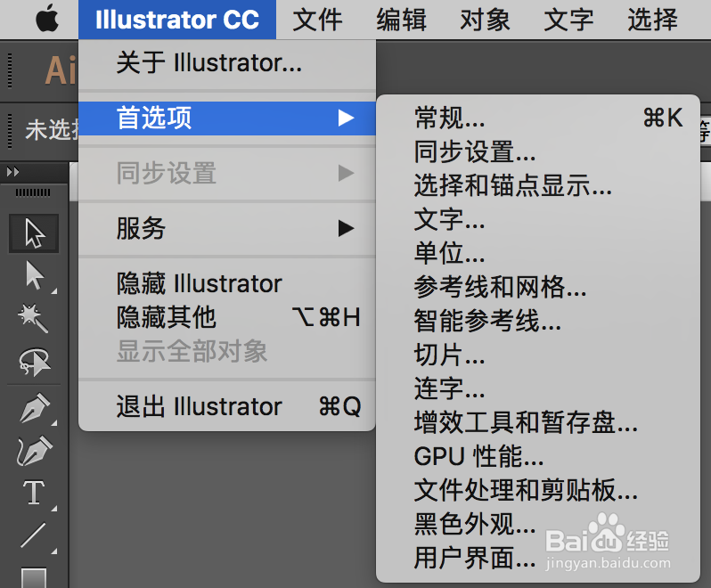
Task: Open 智能参考线... preferences
Action: pyautogui.click(x=538, y=321)
